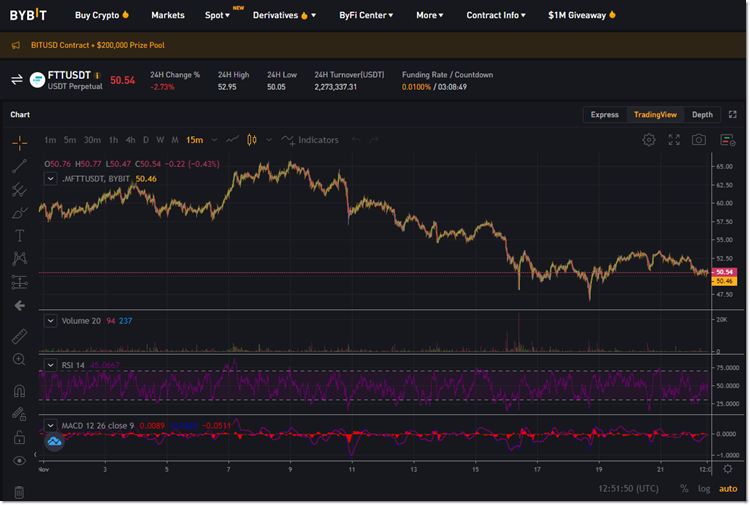750x505 pixels.
Task: Click fullscreen mode icon in chart toolbar
Action: pyautogui.click(x=674, y=140)
